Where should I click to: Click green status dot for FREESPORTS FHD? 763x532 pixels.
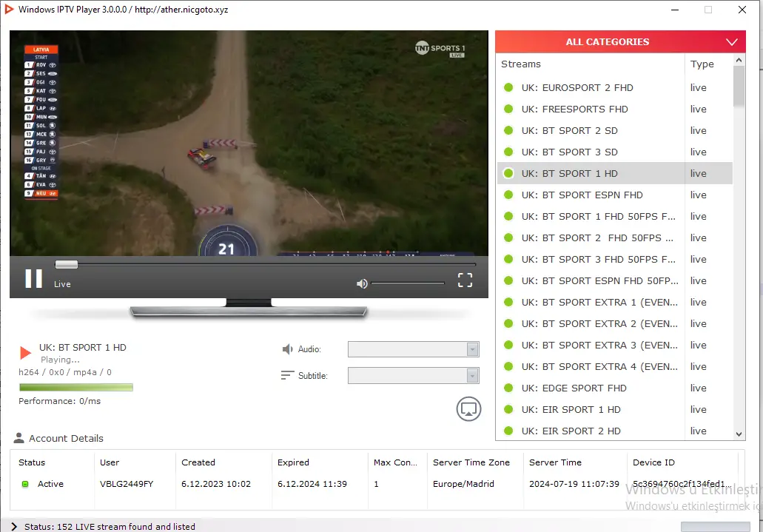508,109
